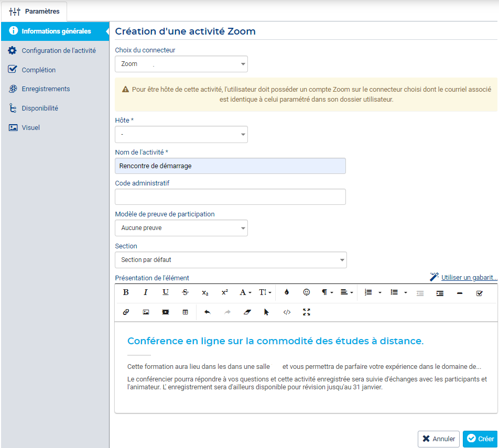Open the Paramètres tab
This screenshot has height=448, width=499.
point(34,12)
